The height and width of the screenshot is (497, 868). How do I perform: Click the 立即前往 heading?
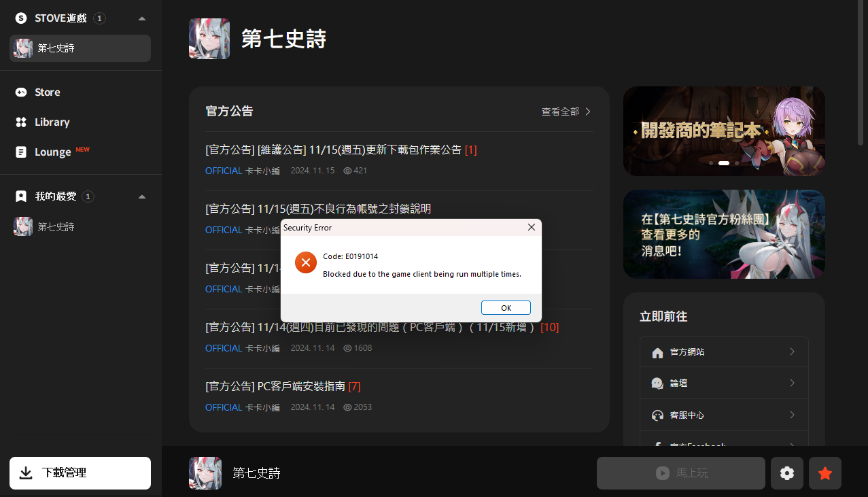(x=663, y=316)
